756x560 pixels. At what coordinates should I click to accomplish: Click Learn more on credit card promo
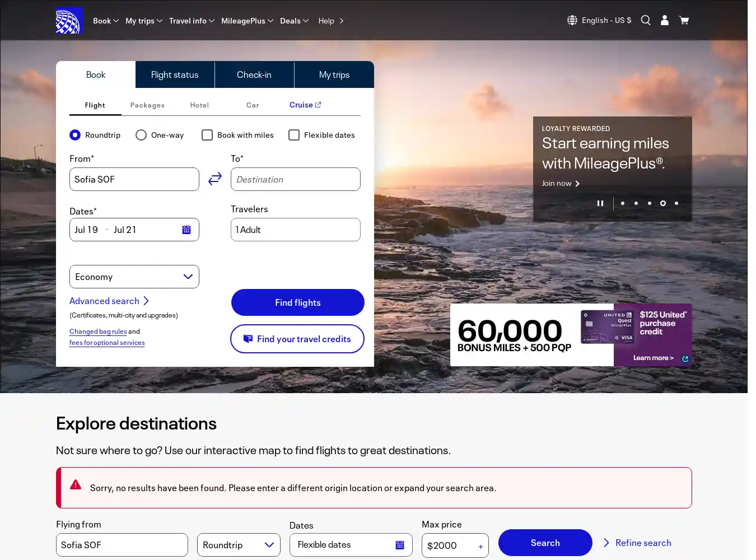point(654,358)
